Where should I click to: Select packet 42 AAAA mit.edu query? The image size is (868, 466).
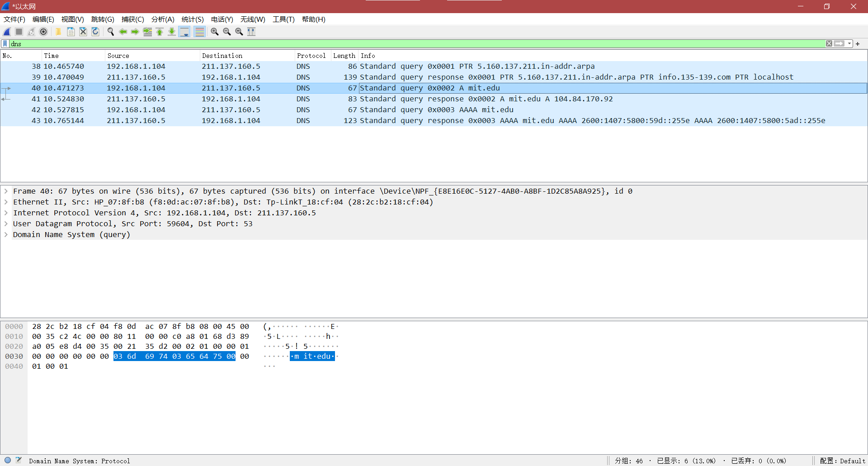pyautogui.click(x=434, y=110)
